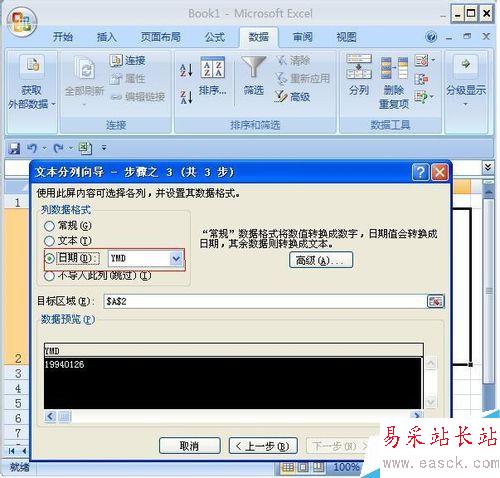Switch to the 开始 tab
500x478 pixels.
coord(63,37)
